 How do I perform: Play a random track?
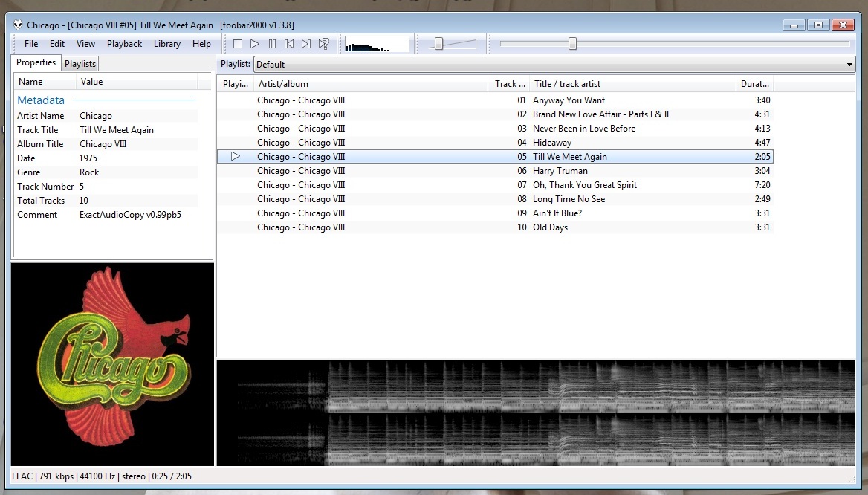324,44
